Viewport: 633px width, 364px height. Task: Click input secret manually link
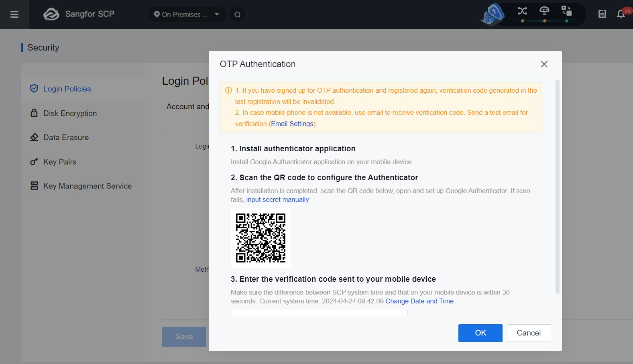pos(277,199)
